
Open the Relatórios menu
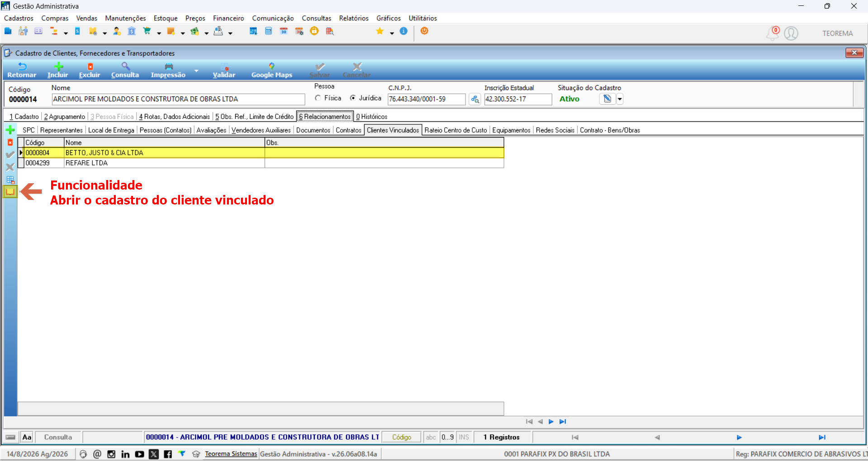(x=354, y=18)
